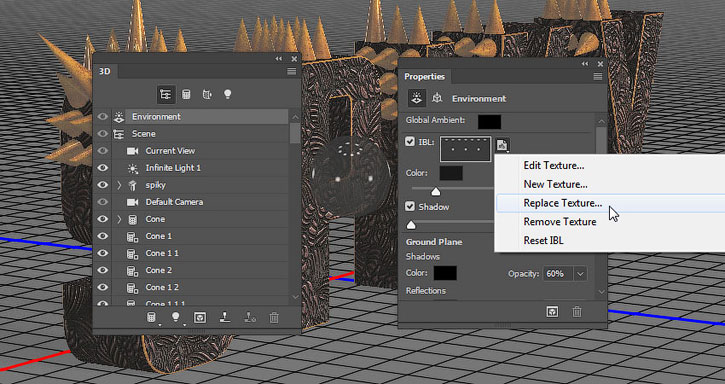This screenshot has height=384, width=725.
Task: Click the IBL texture thumbnail
Action: 465,149
